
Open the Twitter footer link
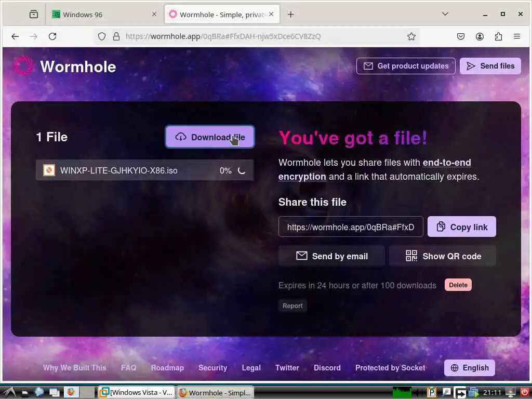(287, 368)
